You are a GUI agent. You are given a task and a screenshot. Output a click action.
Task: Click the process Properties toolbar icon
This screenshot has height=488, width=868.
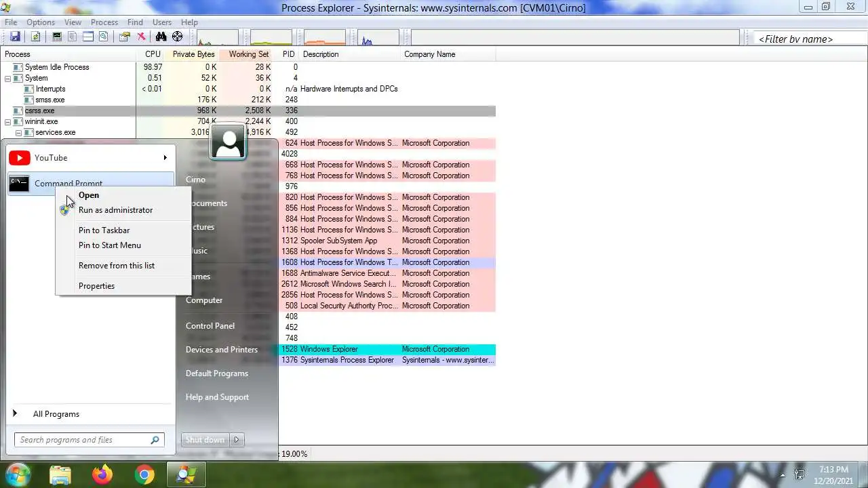click(125, 37)
